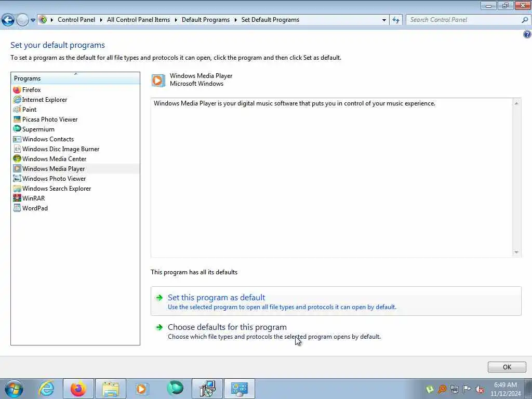Open recent pages dropdown arrow
The image size is (532, 399).
(33, 20)
